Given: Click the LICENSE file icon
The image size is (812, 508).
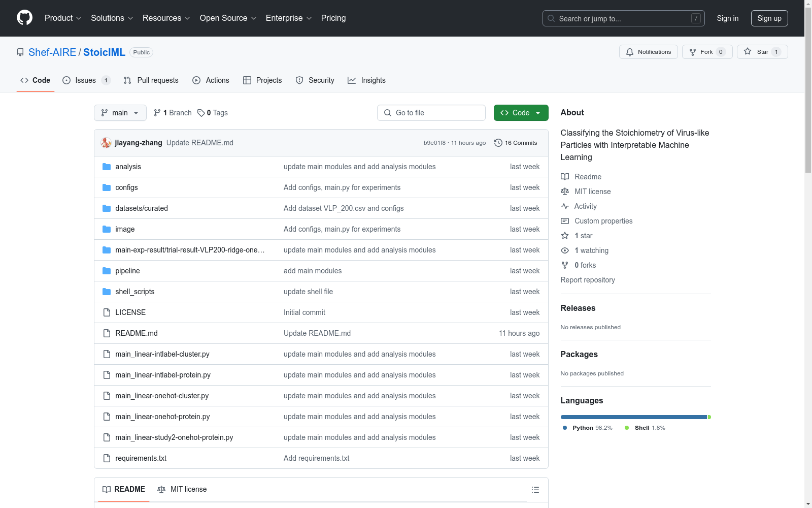Looking at the screenshot, I should [107, 312].
